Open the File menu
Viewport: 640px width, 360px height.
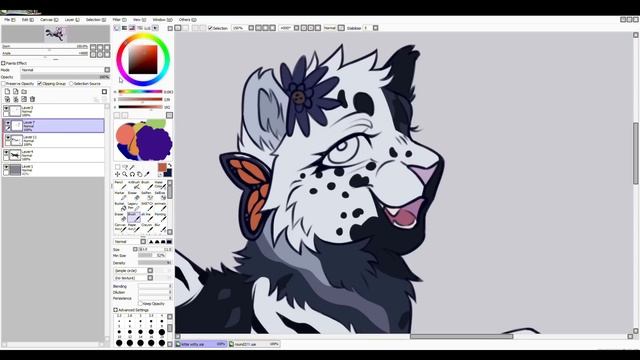point(9,20)
